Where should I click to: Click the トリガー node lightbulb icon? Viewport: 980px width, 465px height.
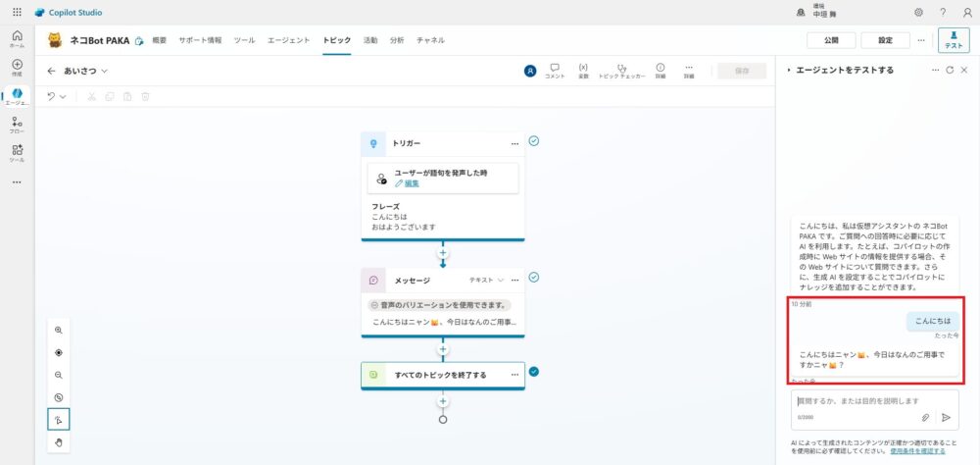[373, 144]
